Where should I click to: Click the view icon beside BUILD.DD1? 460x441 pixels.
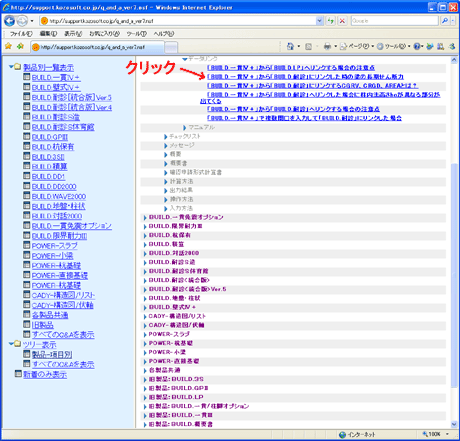pyautogui.click(x=27, y=176)
